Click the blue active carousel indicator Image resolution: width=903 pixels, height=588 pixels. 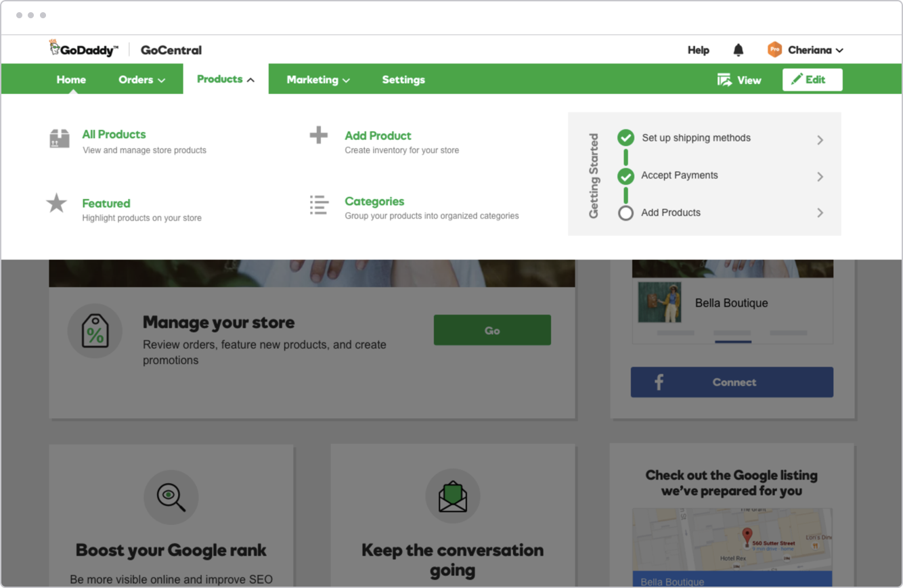point(733,342)
